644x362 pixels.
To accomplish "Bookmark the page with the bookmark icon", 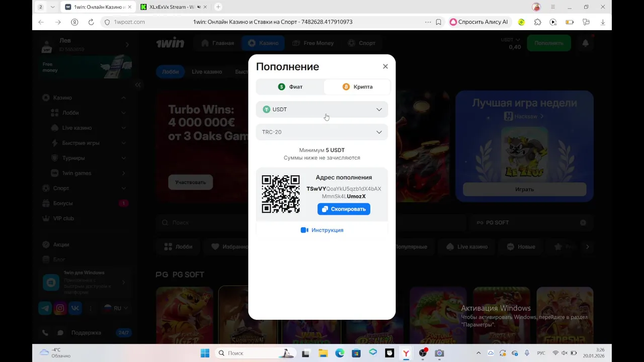I will (x=439, y=22).
